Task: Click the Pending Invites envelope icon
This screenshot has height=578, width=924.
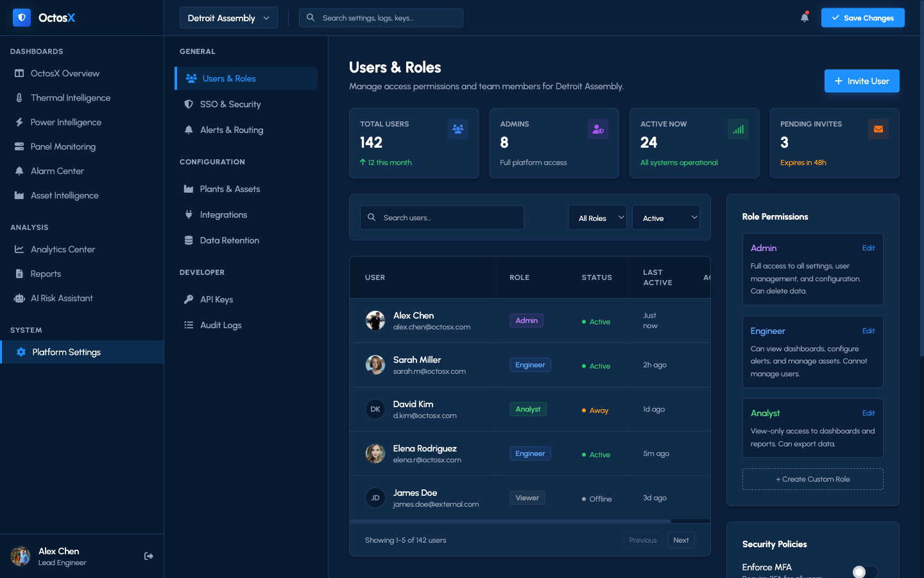Action: click(x=878, y=129)
